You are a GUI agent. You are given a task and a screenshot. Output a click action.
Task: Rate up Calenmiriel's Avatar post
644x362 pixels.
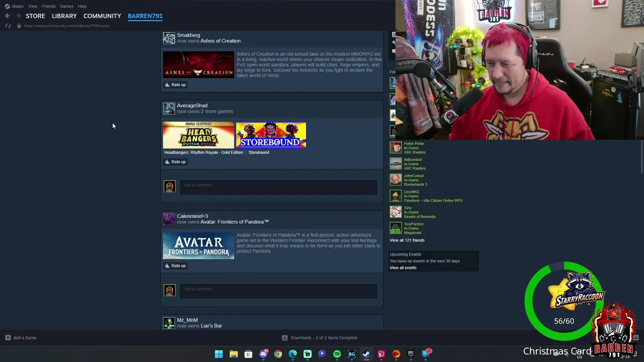175,265
